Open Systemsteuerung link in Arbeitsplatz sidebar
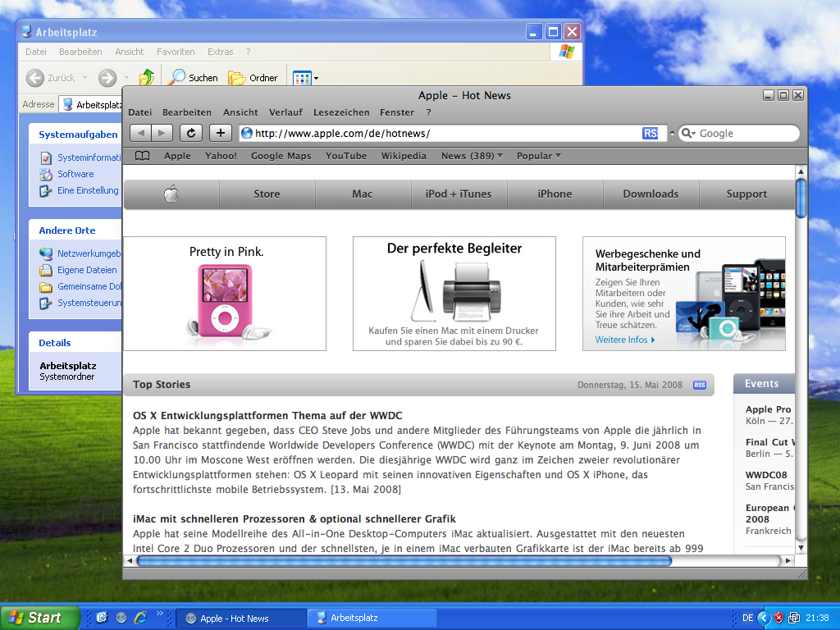This screenshot has height=630, width=840. (81, 303)
